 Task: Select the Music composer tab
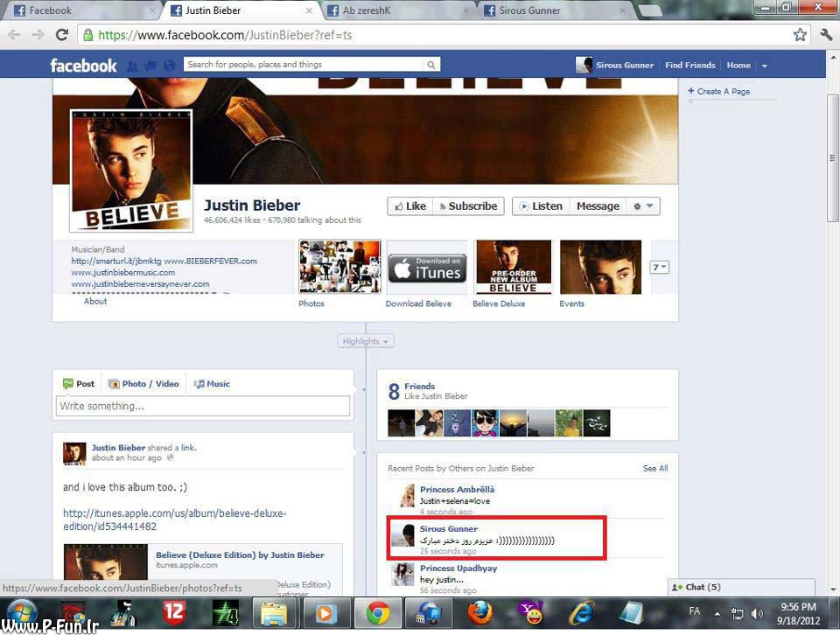tap(212, 383)
